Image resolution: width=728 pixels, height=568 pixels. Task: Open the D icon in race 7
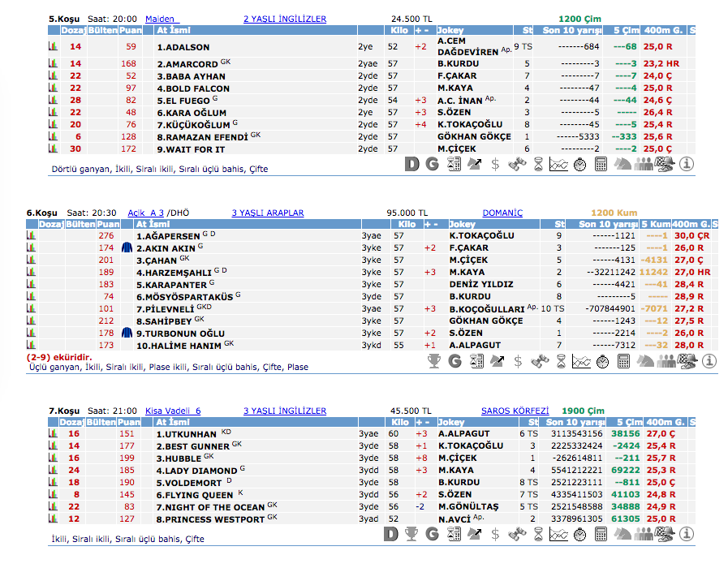pyautogui.click(x=391, y=534)
